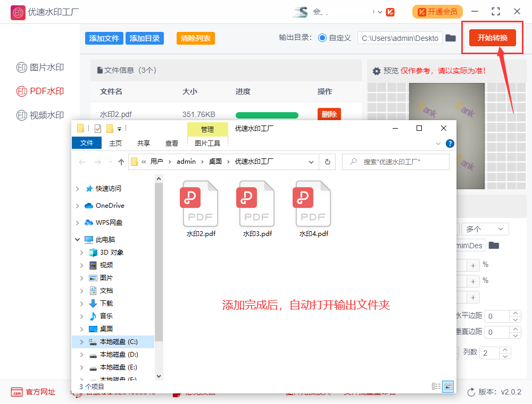Select the 自定义 output directory radio button
Image resolution: width=532 pixels, height=404 pixels.
(x=322, y=38)
